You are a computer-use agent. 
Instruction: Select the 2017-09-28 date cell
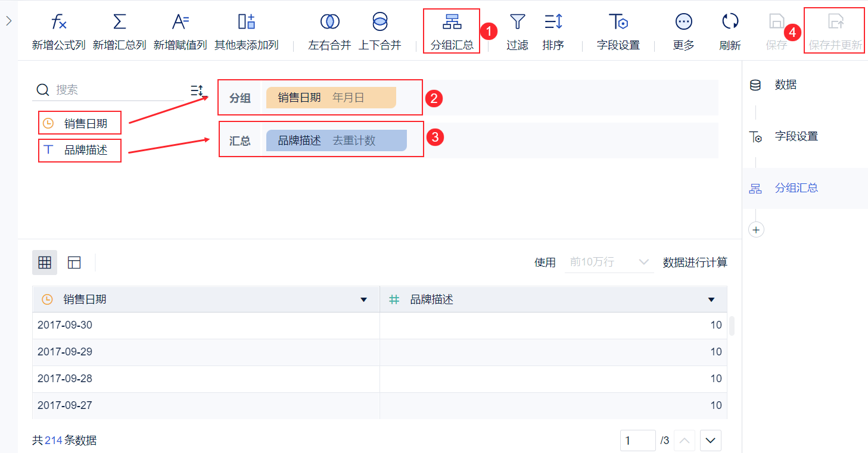pos(206,379)
